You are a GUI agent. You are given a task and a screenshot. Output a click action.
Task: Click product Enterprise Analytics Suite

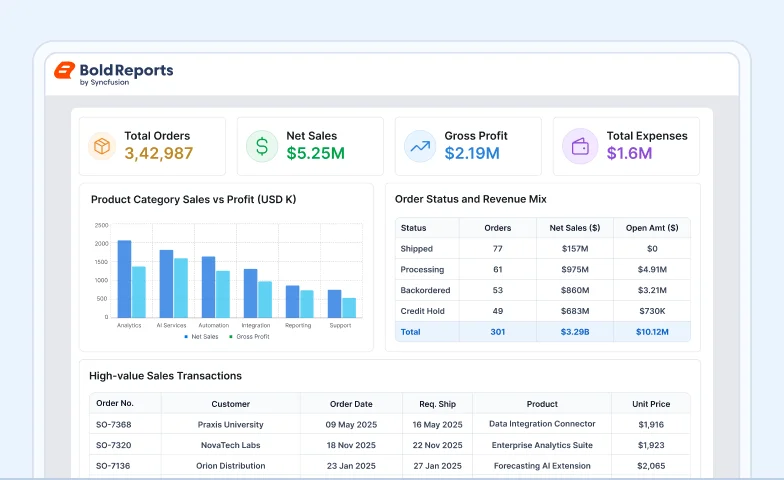542,445
